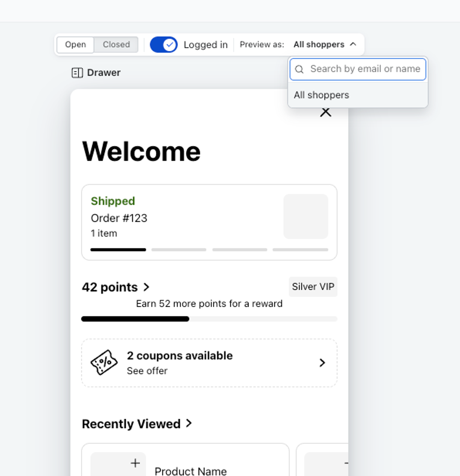Open the Order #123 product thumbnail
The width and height of the screenshot is (460, 476).
coord(306,216)
